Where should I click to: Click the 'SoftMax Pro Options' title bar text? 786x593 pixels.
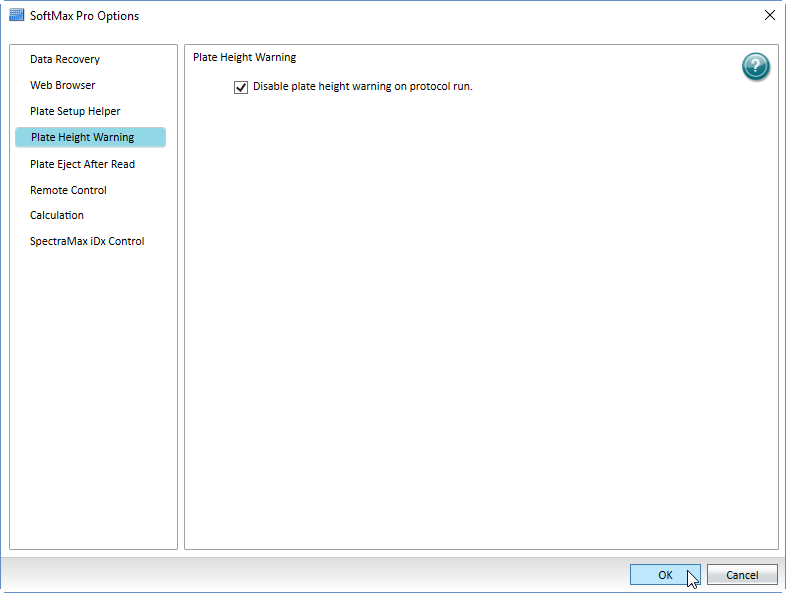[85, 16]
